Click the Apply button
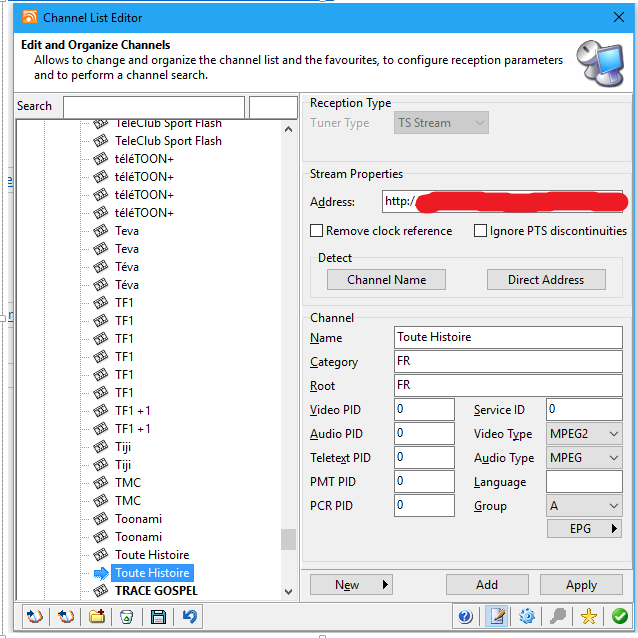 [x=581, y=585]
